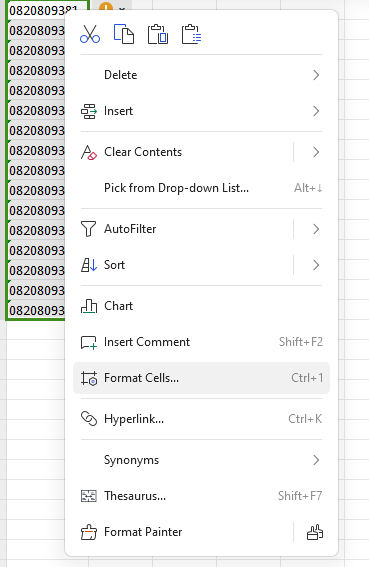Image resolution: width=369 pixels, height=567 pixels.
Task: Open Format Cells dialog entry
Action: pos(201,378)
